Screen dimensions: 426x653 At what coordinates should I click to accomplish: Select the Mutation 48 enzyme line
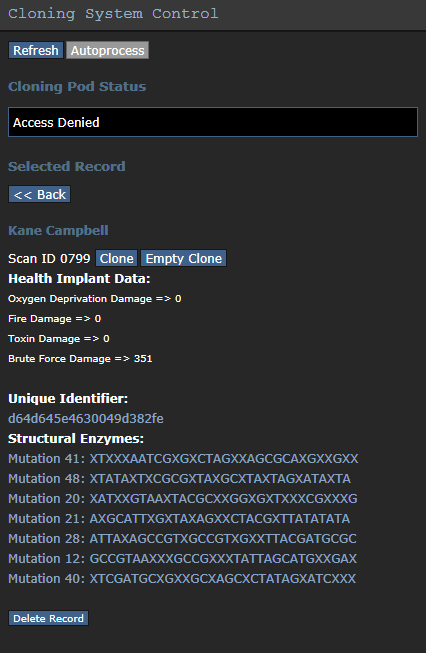click(179, 479)
